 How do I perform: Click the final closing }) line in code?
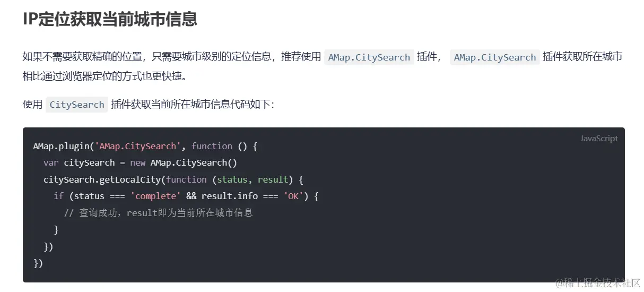click(38, 263)
